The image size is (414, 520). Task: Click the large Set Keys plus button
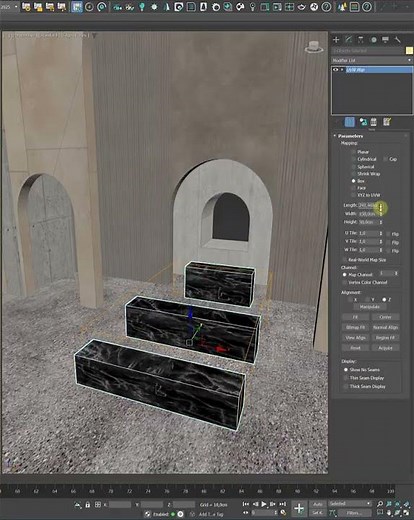[x=299, y=509]
